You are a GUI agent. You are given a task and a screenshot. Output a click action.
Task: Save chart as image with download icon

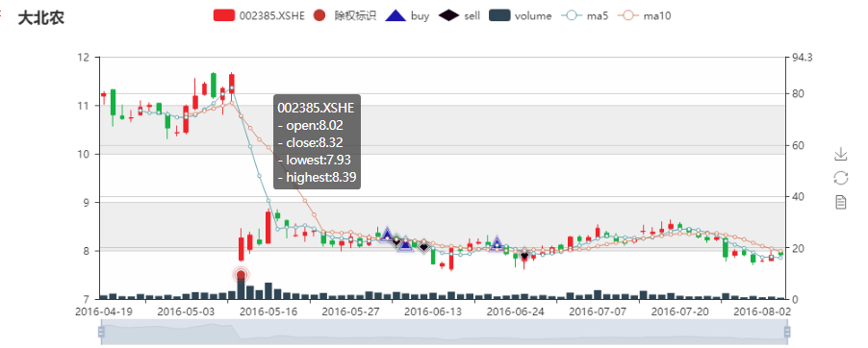[x=840, y=154]
